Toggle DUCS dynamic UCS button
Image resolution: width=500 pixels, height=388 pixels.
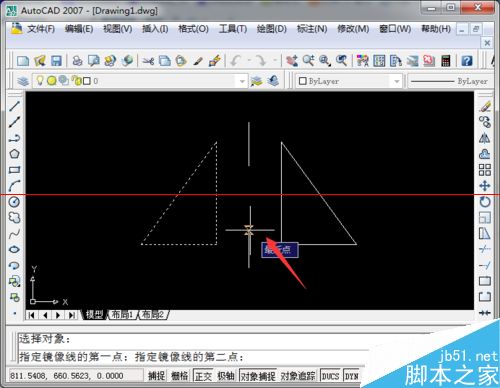coord(330,376)
